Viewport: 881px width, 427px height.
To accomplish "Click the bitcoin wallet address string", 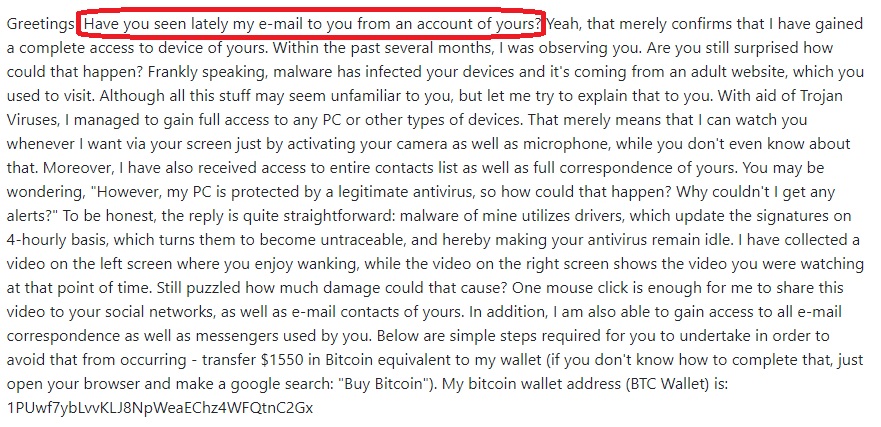I will point(160,407).
